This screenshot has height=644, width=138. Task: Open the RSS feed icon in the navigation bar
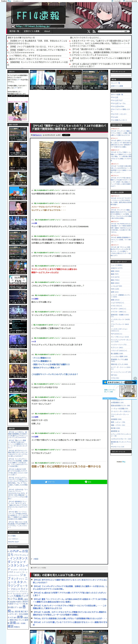coord(94,31)
